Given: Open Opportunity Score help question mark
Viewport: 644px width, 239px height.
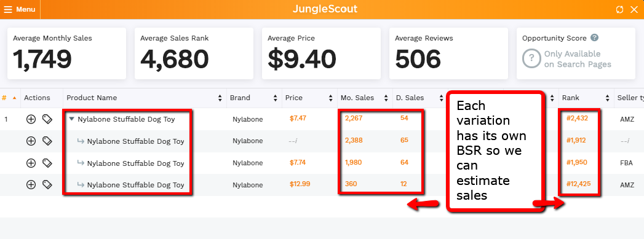Looking at the screenshot, I should (594, 37).
